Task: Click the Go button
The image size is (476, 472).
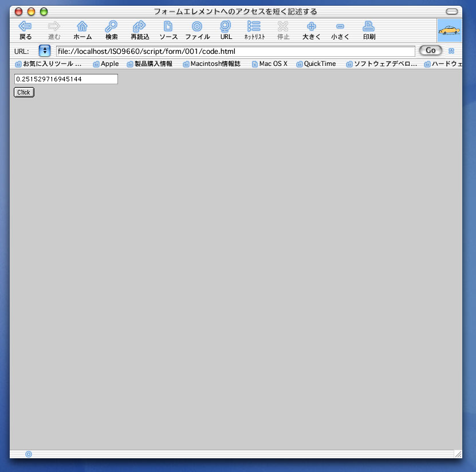Action: [x=431, y=50]
